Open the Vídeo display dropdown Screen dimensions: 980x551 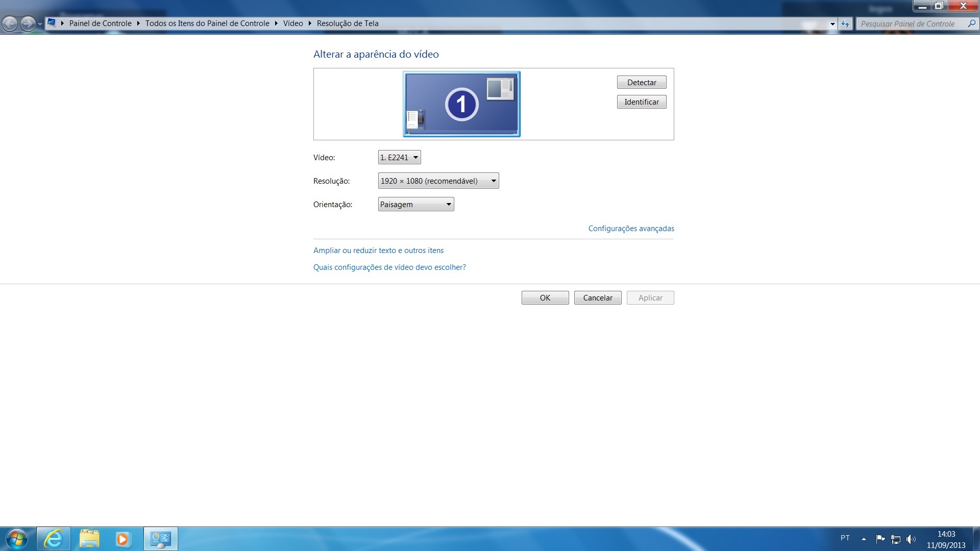[x=399, y=157]
